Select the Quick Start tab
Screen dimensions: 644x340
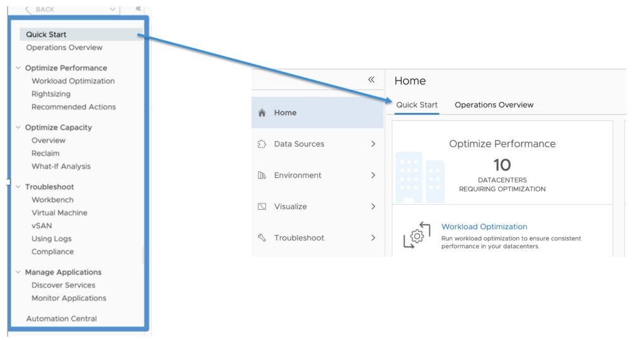pyautogui.click(x=416, y=105)
